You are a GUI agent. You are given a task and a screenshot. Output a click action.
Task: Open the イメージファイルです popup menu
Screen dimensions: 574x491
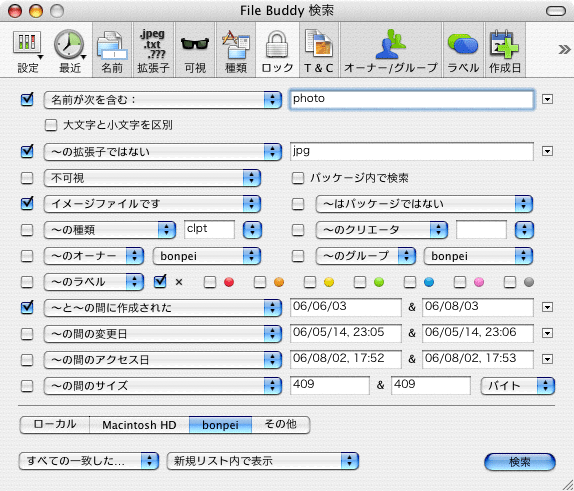tap(152, 204)
